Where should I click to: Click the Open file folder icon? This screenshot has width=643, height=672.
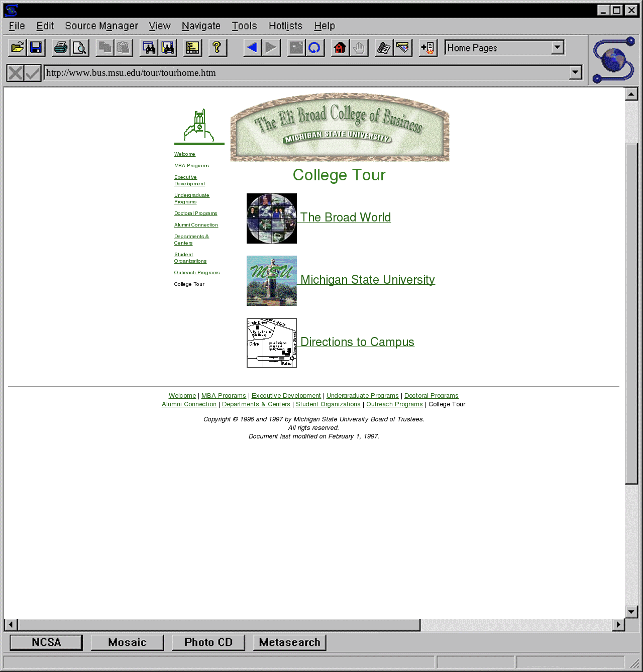click(x=18, y=48)
